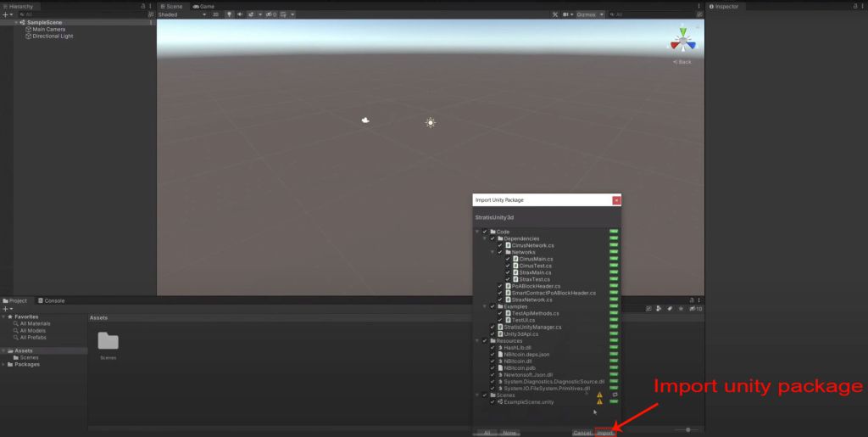Adjust the Project panel icon size slider
The image size is (868, 437).
(x=687, y=430)
